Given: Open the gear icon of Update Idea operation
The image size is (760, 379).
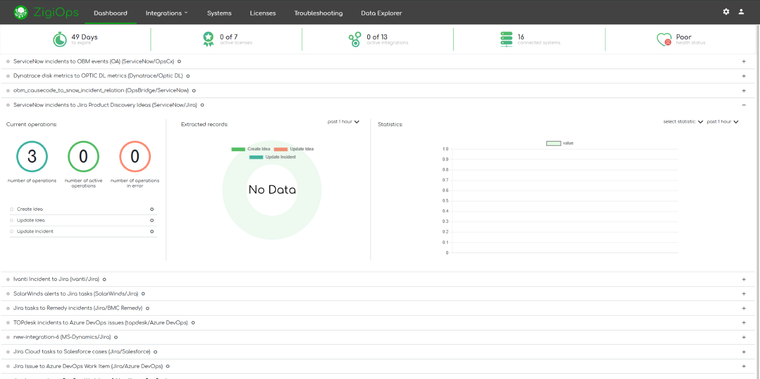Looking at the screenshot, I should (x=152, y=221).
